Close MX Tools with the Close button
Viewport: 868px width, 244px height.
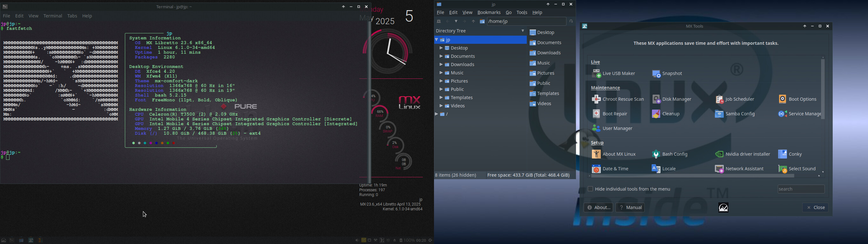(x=815, y=207)
